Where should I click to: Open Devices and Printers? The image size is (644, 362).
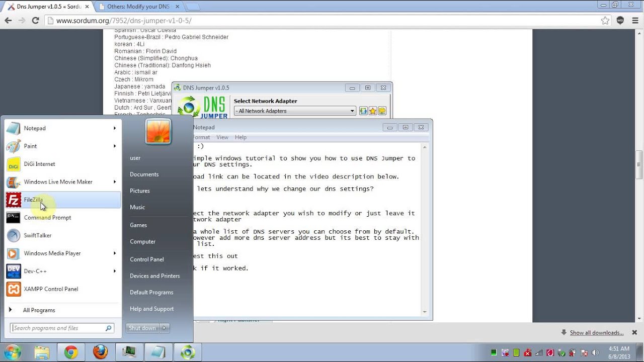coord(155,276)
